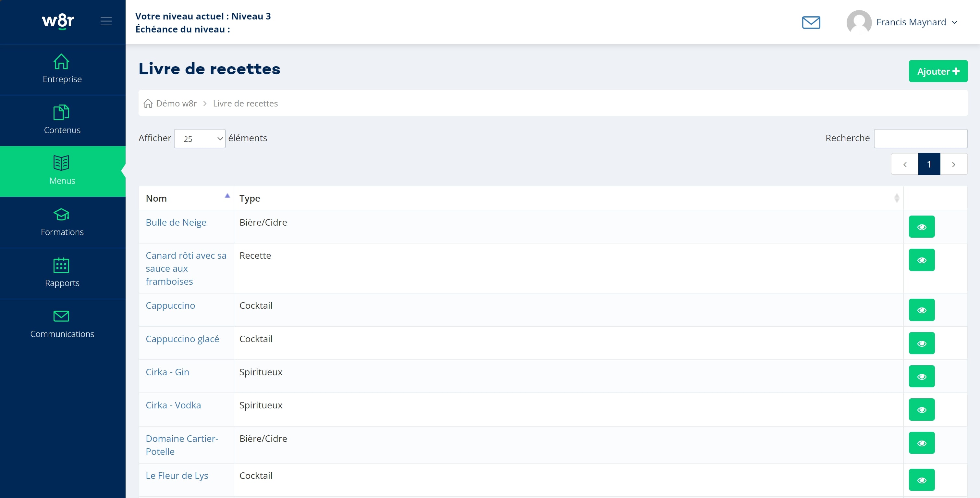Click the hamburger menu toggle icon
980x498 pixels.
click(x=106, y=22)
